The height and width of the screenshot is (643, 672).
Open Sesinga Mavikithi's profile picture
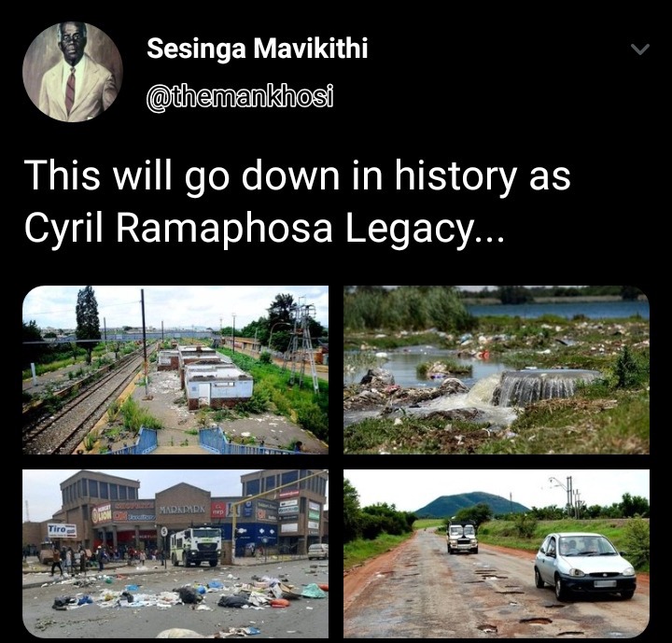coord(73,72)
